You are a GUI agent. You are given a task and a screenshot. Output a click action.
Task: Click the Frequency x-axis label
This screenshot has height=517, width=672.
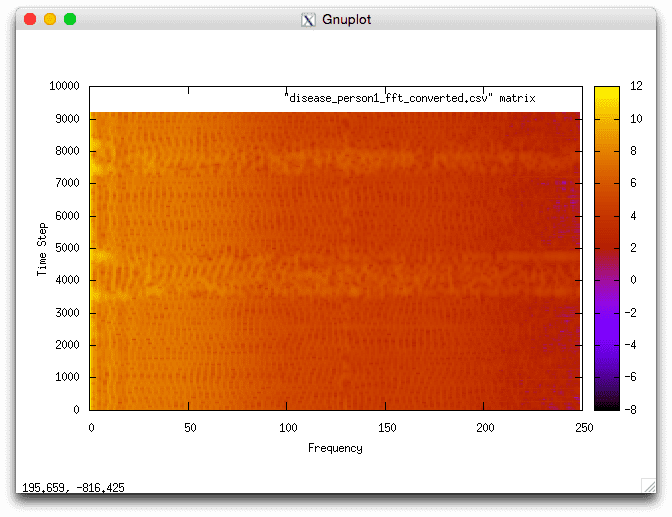pos(335,448)
